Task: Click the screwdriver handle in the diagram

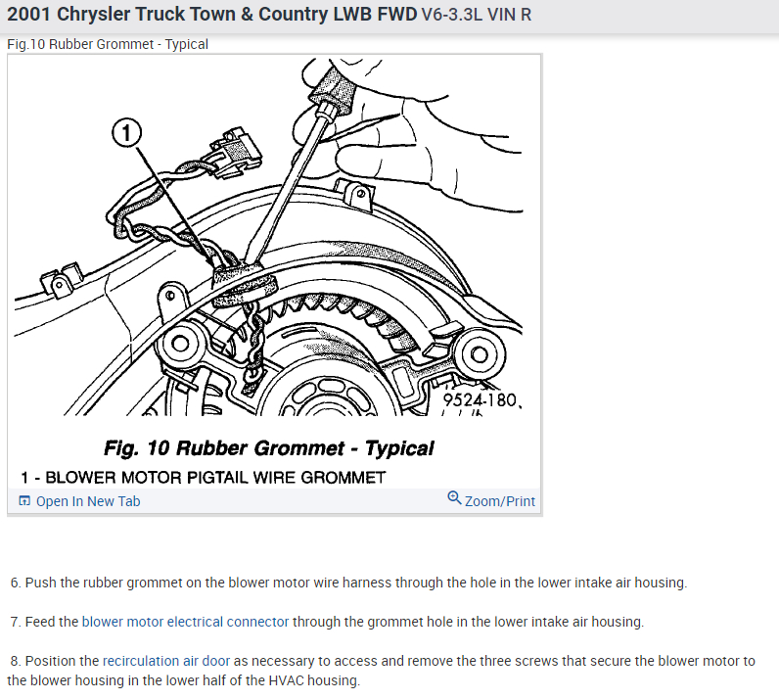Action: point(333,88)
